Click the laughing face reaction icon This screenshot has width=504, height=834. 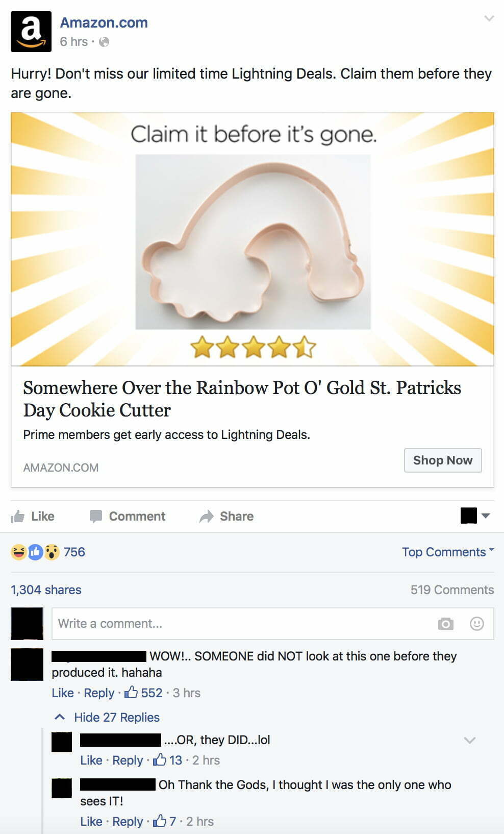[18, 552]
